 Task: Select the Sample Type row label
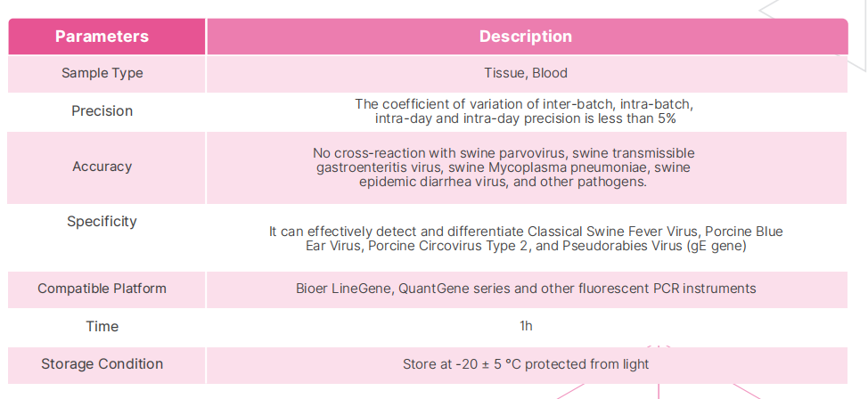point(102,73)
